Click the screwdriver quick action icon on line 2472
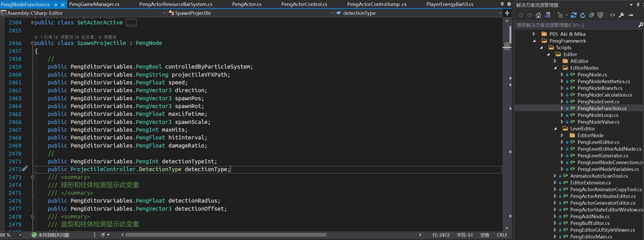Image resolution: width=644 pixels, height=240 pixels. pos(25,169)
